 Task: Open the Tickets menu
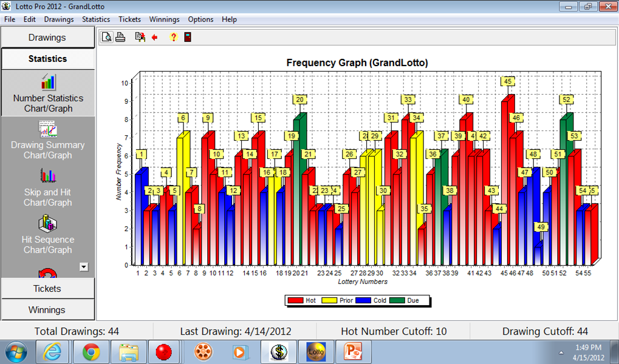click(129, 19)
